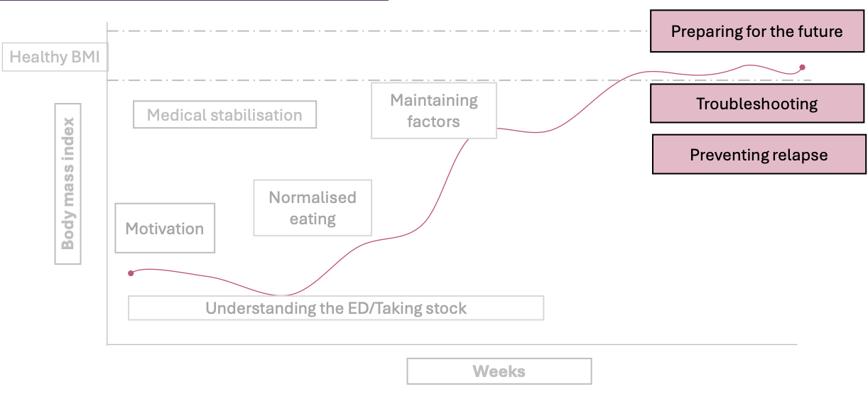The image size is (868, 399).
Task: Select the Normalised eating box
Action: [x=313, y=208]
